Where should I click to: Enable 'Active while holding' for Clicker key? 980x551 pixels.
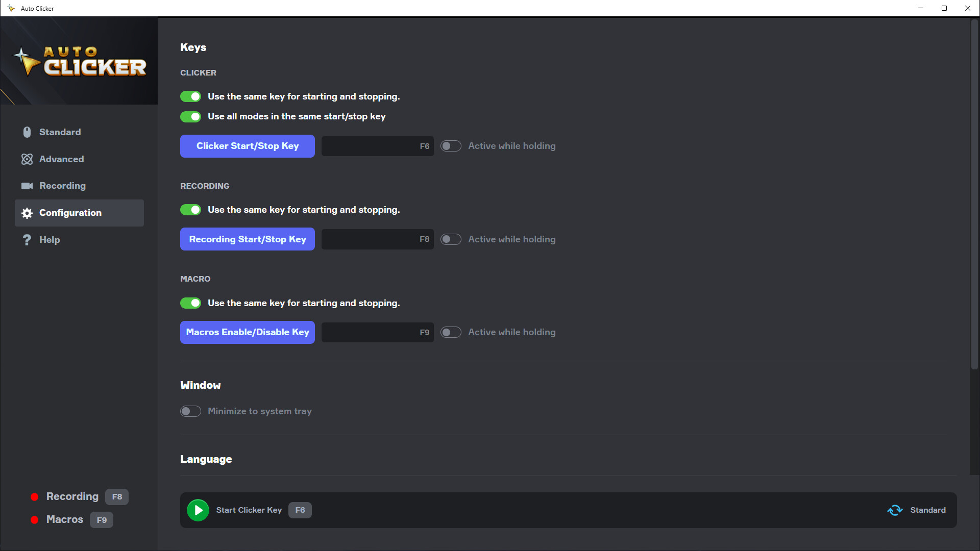pos(451,146)
